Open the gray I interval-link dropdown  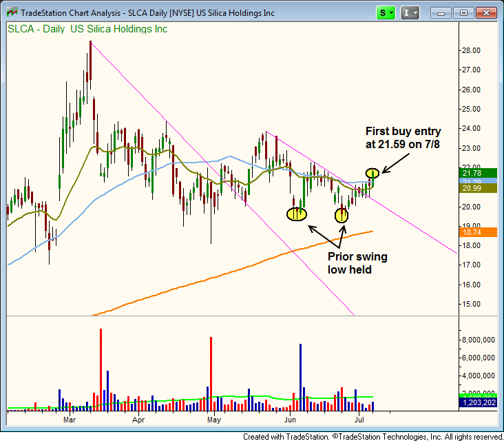pos(410,13)
